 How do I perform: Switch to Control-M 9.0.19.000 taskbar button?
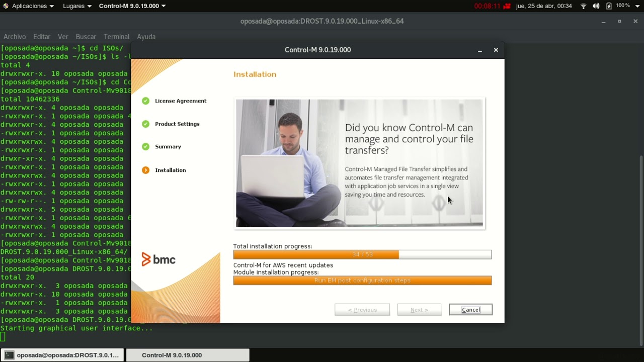point(187,355)
